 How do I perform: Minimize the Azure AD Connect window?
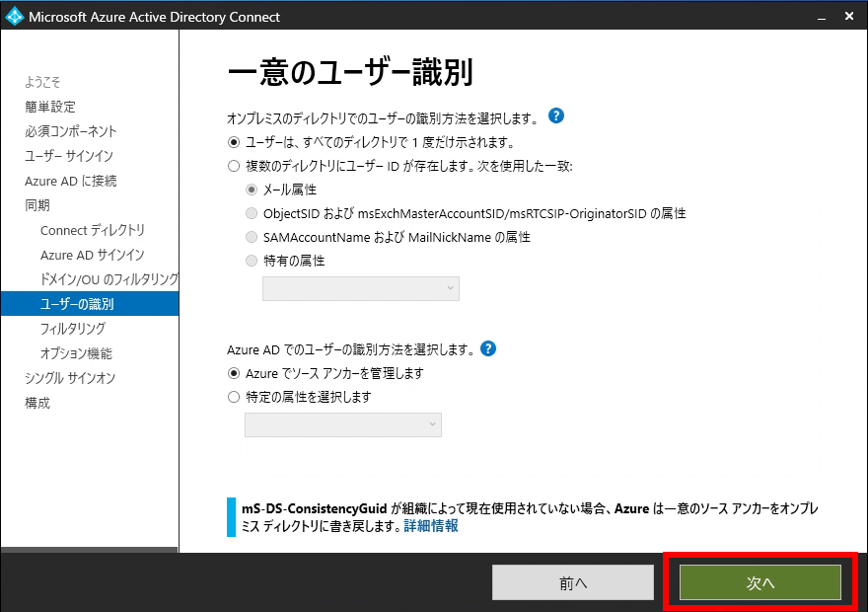pyautogui.click(x=822, y=17)
